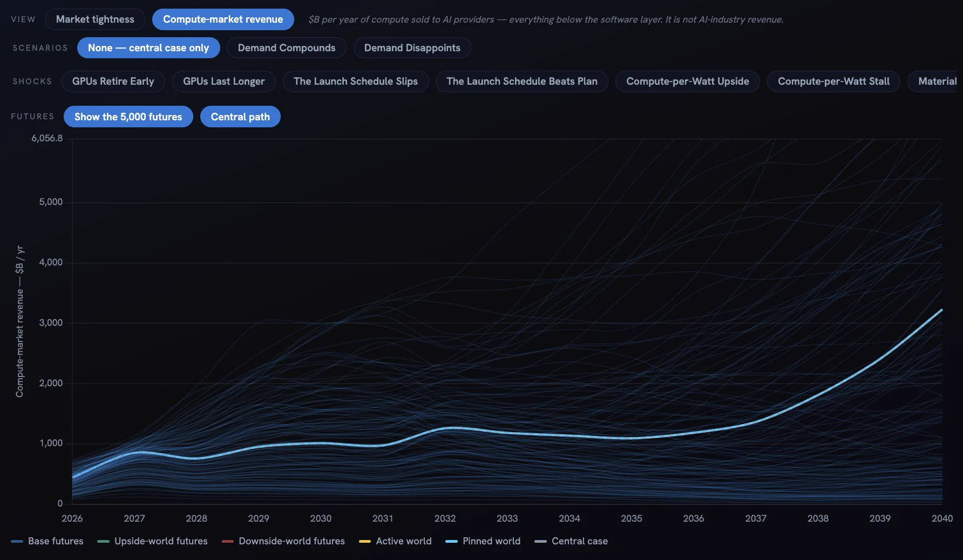The image size is (963, 560).
Task: Click the 6,056.8 y-axis maximum value
Action: [47, 138]
